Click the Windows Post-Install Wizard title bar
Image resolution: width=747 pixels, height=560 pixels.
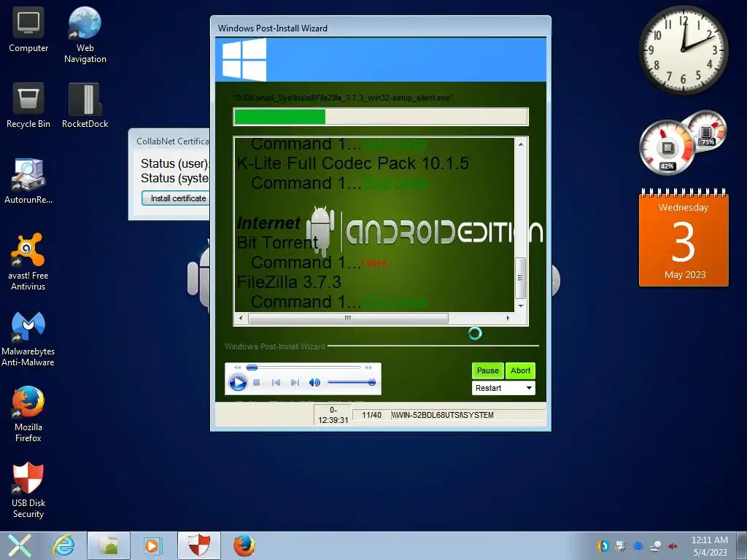click(381, 28)
